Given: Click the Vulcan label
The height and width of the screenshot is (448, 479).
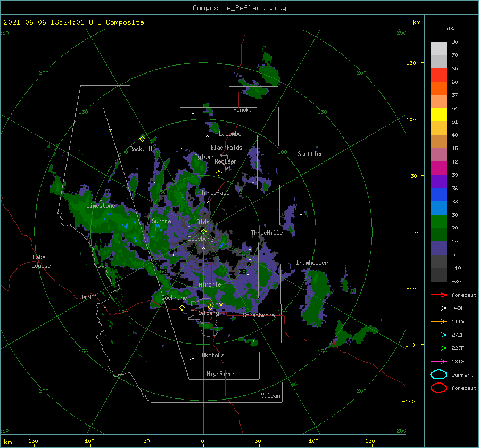Looking at the screenshot, I should pyautogui.click(x=271, y=396).
